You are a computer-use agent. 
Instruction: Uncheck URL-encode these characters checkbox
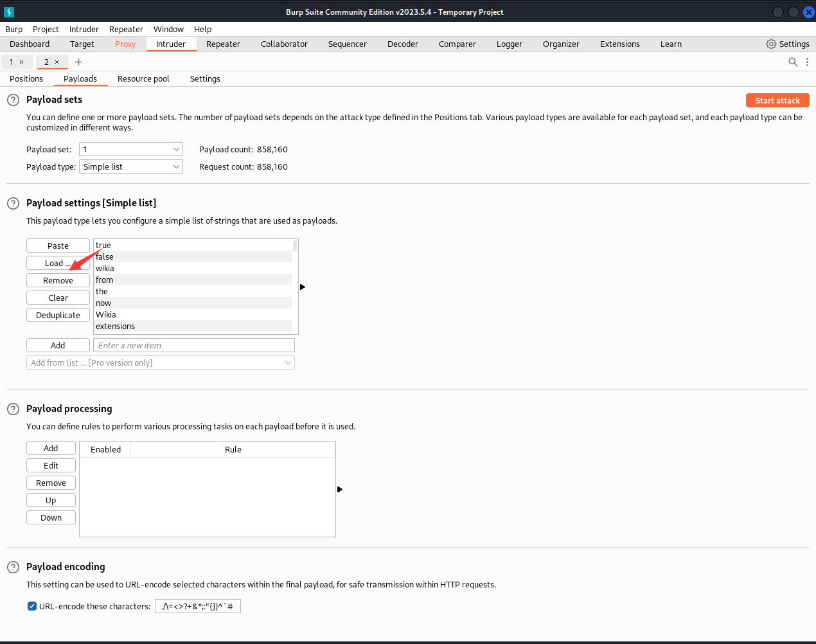coord(32,606)
